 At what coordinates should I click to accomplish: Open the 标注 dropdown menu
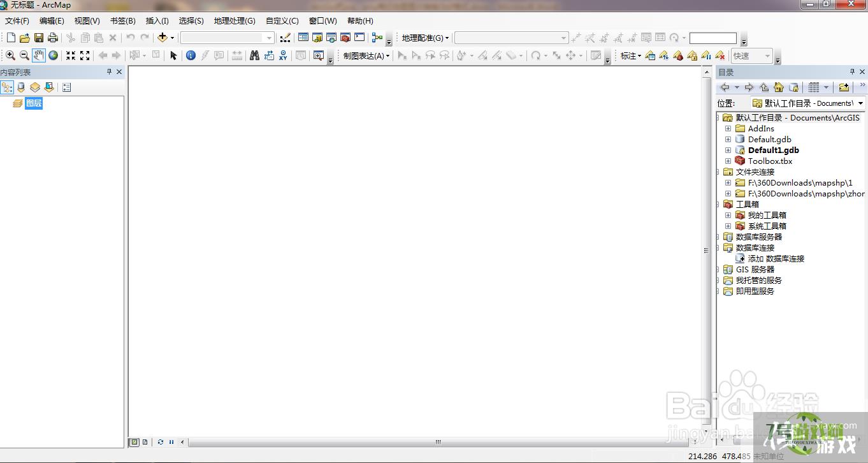point(631,56)
